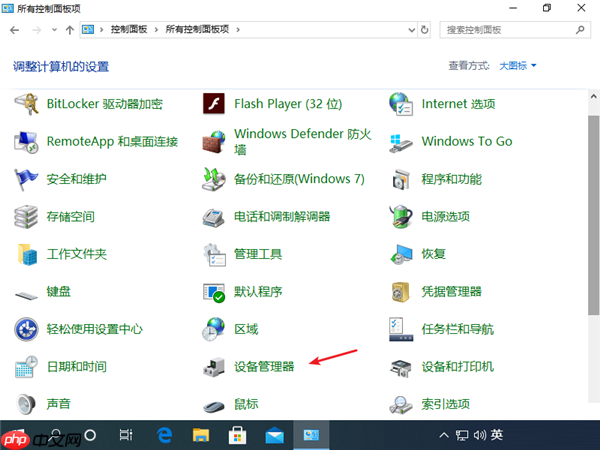
Task: Open Task View in the taskbar
Action: click(x=126, y=435)
